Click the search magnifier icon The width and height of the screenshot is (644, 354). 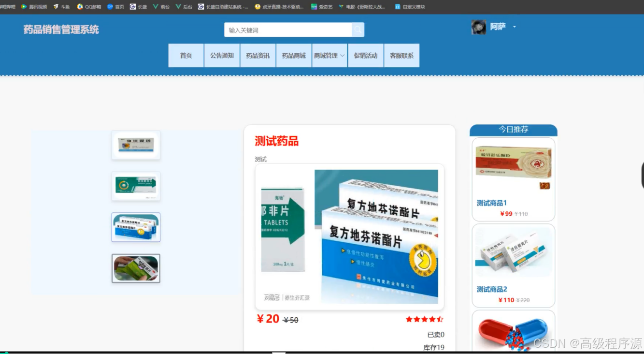coord(358,30)
